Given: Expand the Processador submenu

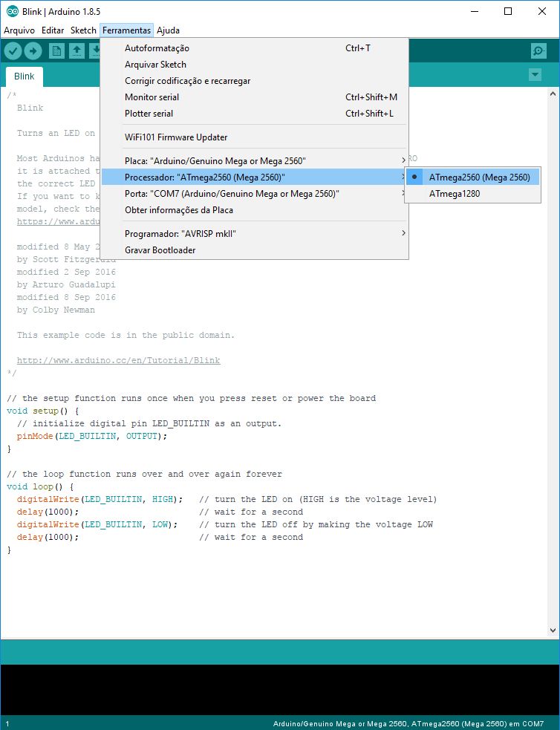Looking at the screenshot, I should pos(255,177).
